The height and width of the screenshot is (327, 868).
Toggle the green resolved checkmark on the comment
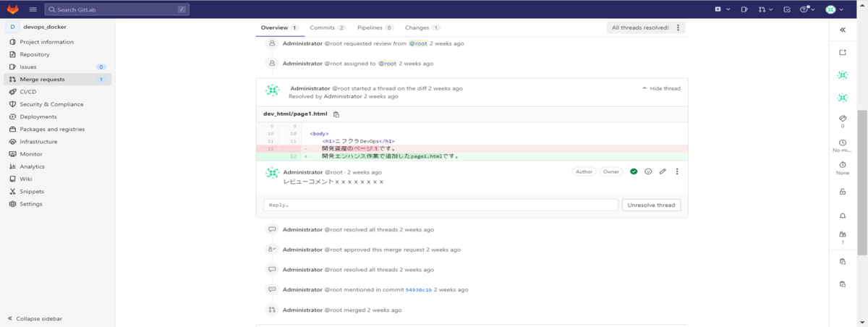[634, 171]
